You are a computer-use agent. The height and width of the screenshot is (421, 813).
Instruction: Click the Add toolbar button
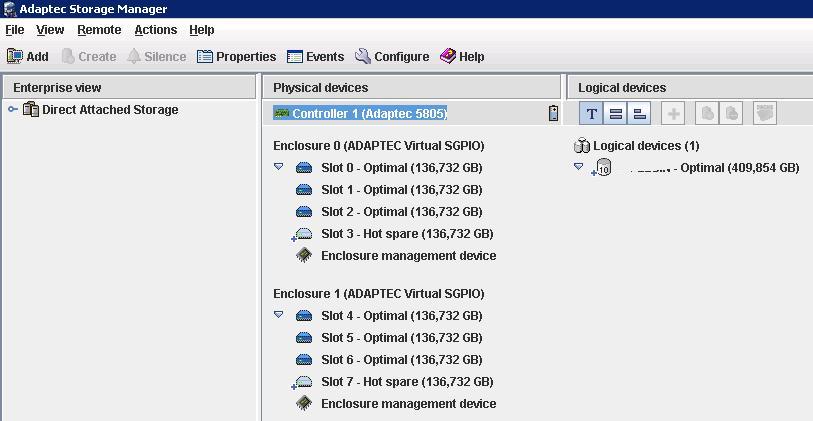(27, 57)
